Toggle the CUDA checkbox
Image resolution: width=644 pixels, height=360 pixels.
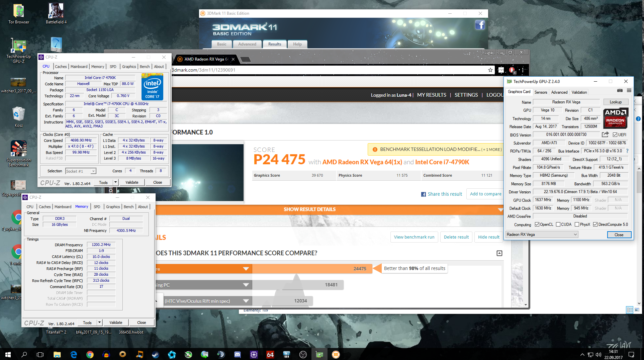point(558,224)
